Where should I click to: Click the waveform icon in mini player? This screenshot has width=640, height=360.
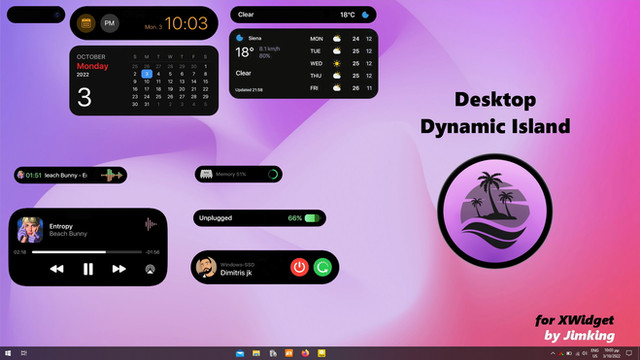[x=111, y=175]
